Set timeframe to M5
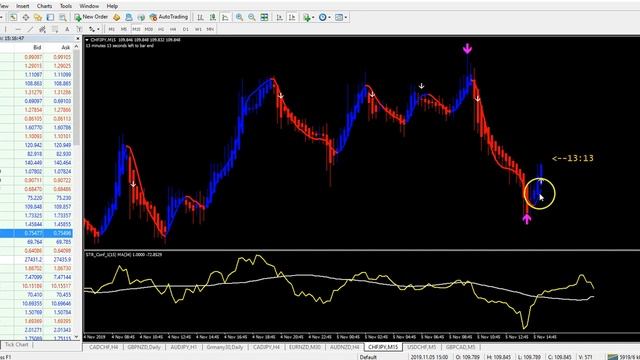 pos(124,29)
